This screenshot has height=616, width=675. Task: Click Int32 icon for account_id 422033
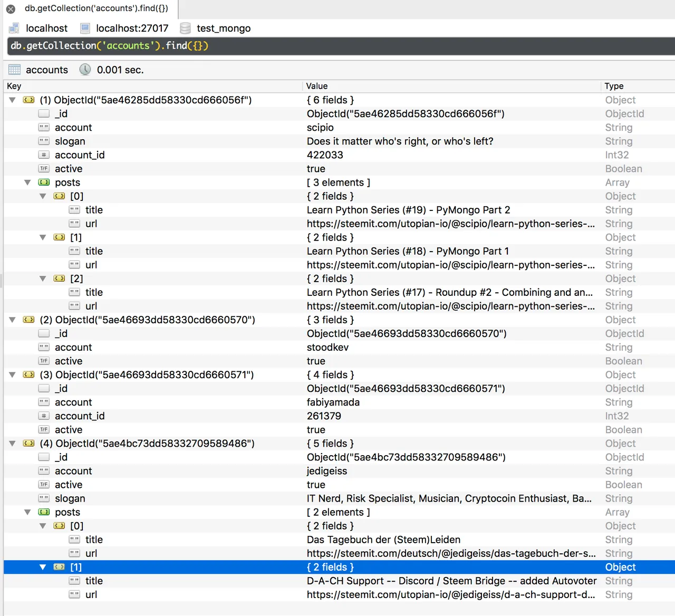pos(44,155)
